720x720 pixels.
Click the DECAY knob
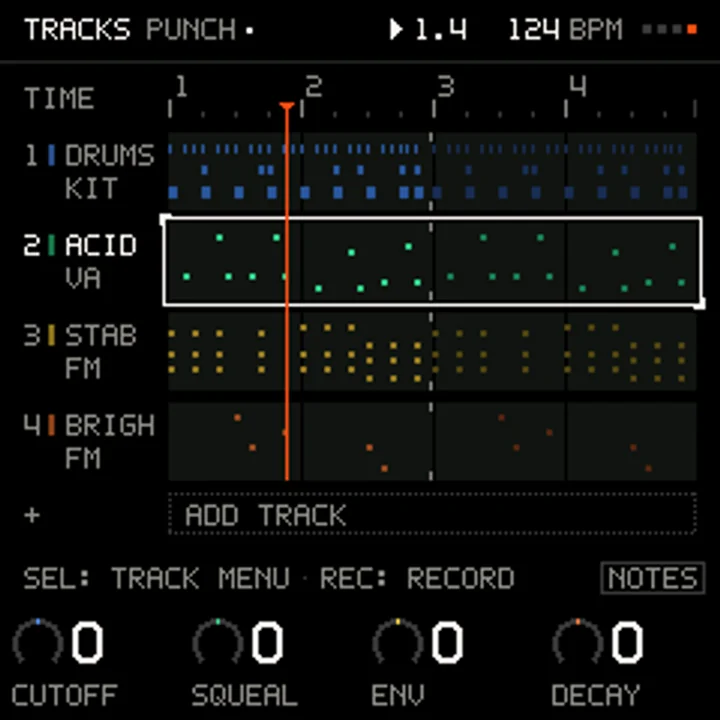tap(578, 641)
